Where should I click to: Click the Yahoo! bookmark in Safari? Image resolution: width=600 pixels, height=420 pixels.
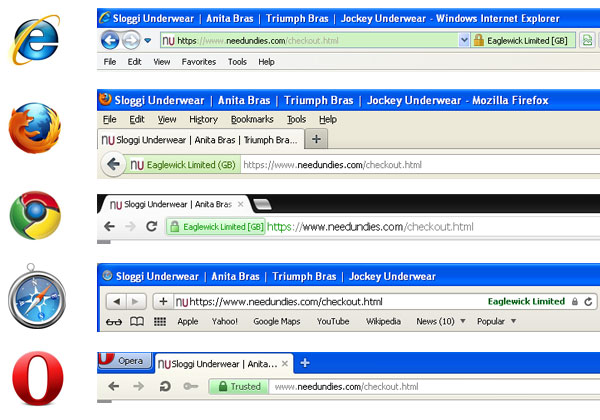click(225, 321)
